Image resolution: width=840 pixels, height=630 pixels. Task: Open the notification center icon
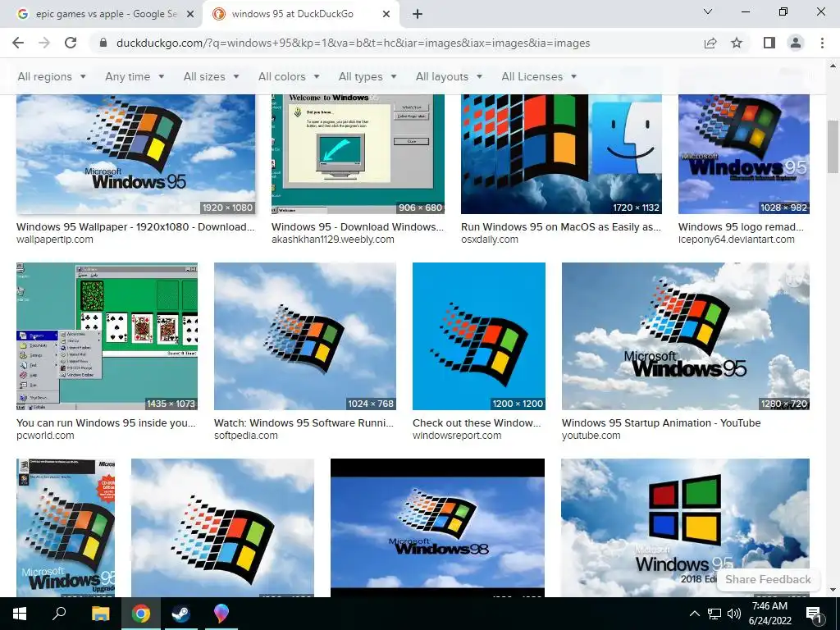click(x=814, y=614)
